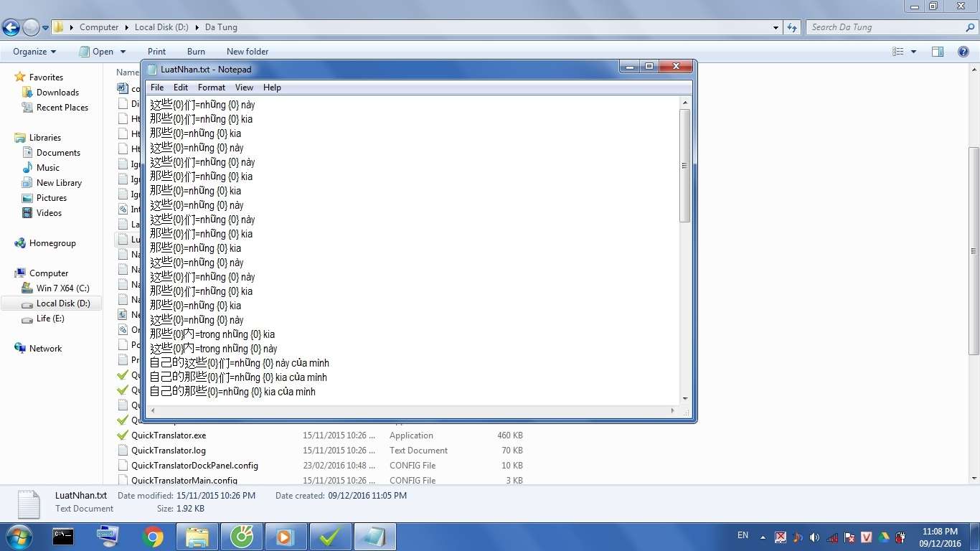
Task: Toggle the preview pane icon
Action: pos(937,52)
